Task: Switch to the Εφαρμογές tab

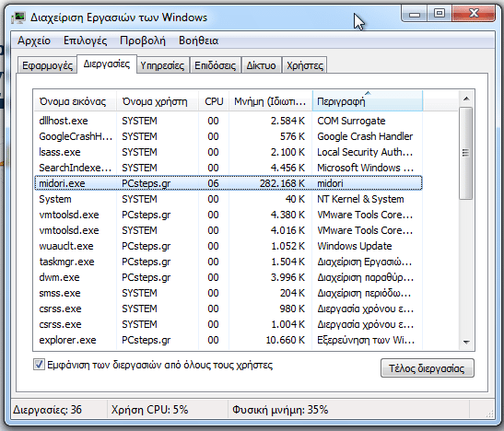Action: (47, 65)
